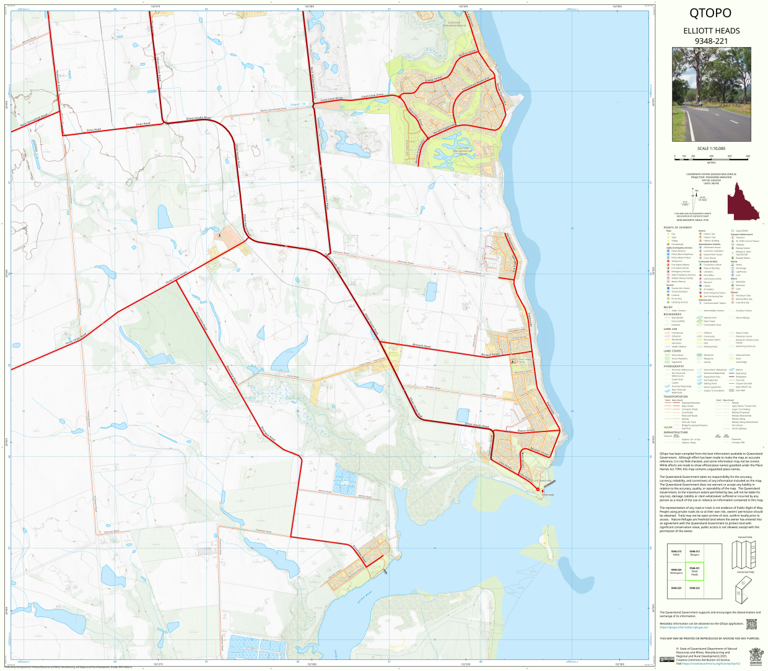Screen dimensions: 768x671
Task: Click the Transportation legend section
Action: (x=711, y=412)
